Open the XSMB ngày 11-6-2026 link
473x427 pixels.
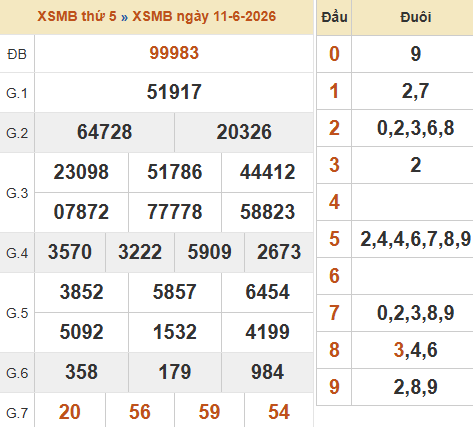click(x=204, y=16)
